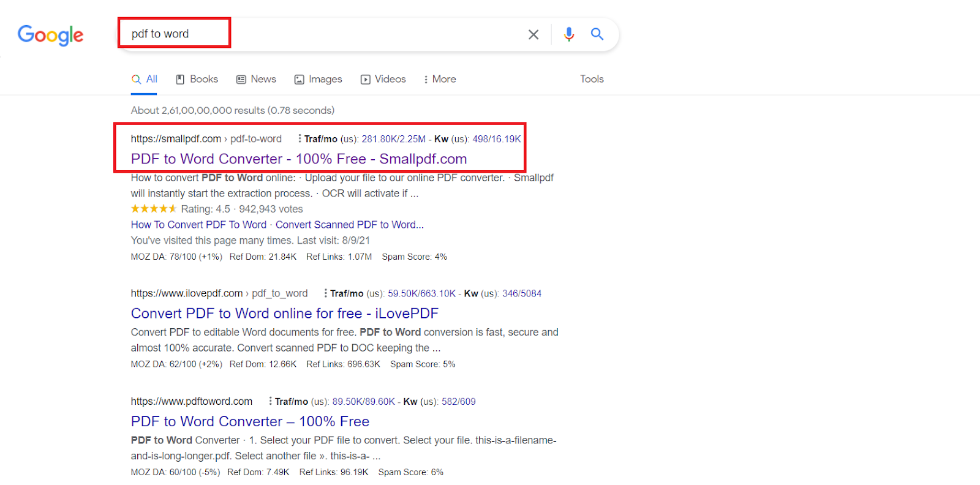980x485 pixels.
Task: Click "MOZ DA: 62/100 (+2%)" metric
Action: pyautogui.click(x=176, y=364)
